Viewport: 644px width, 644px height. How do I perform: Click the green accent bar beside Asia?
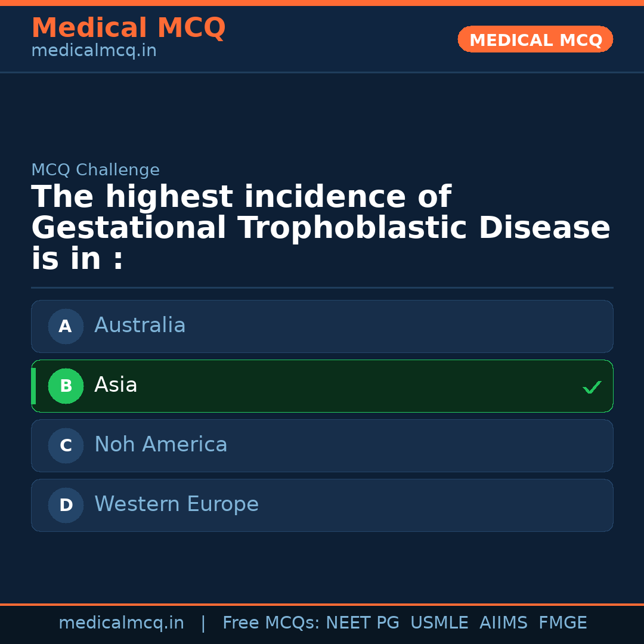tap(33, 386)
